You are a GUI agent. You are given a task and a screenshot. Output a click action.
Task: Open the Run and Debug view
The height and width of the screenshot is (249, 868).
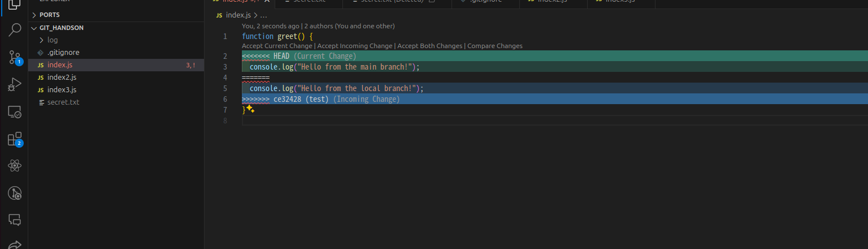tap(15, 84)
